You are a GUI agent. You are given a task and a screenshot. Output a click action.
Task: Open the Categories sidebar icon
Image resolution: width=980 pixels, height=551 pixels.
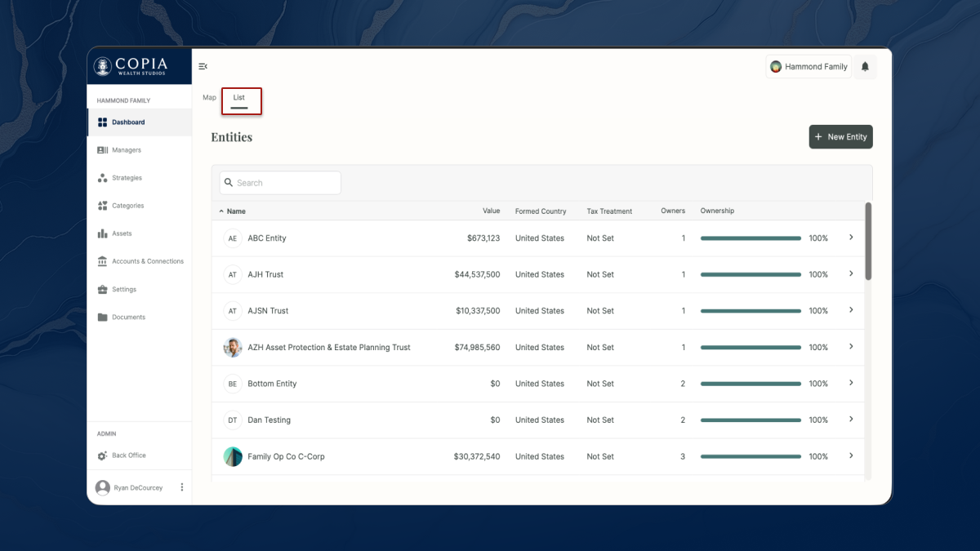pyautogui.click(x=102, y=206)
